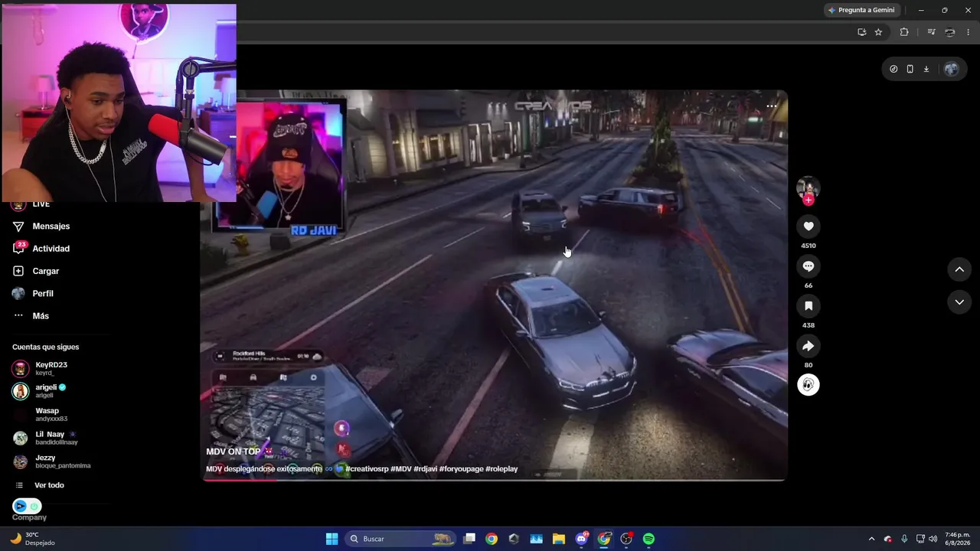Open Mensajes in the sidebar
This screenshot has height=551, width=980.
51,227
